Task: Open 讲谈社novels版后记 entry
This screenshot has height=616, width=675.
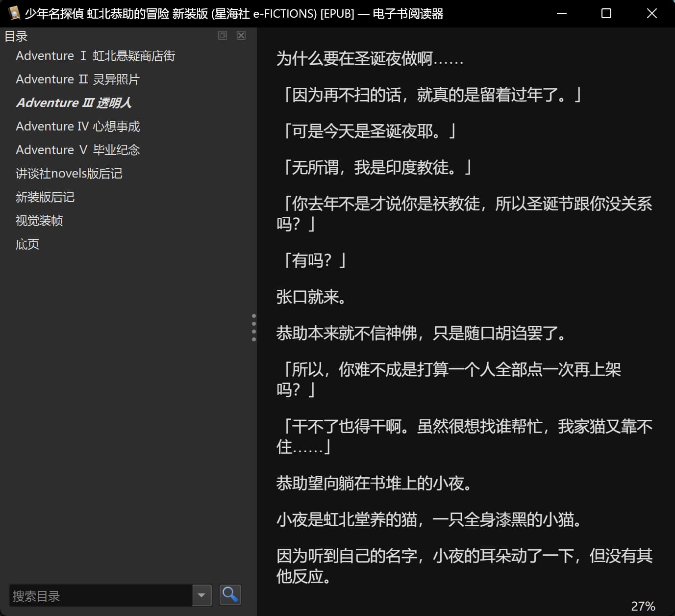Action: pos(69,174)
